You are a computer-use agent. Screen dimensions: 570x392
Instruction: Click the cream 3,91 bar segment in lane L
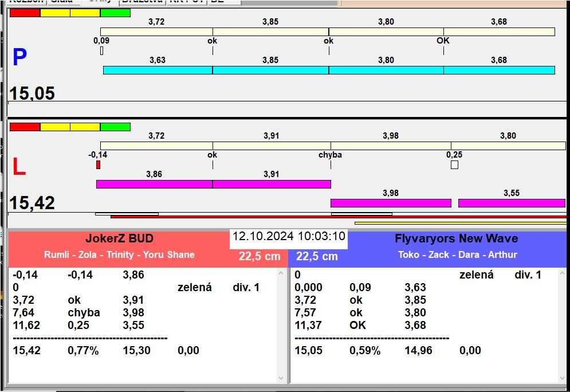pos(272,146)
